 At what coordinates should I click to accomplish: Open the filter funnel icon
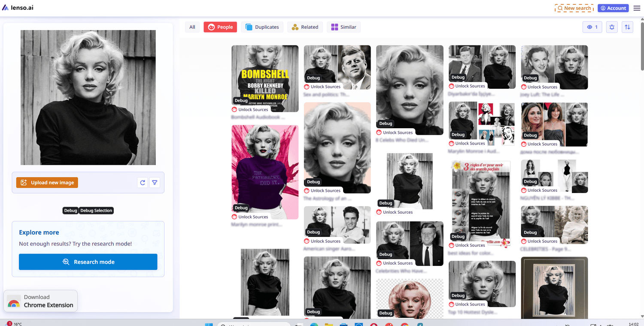coord(155,182)
